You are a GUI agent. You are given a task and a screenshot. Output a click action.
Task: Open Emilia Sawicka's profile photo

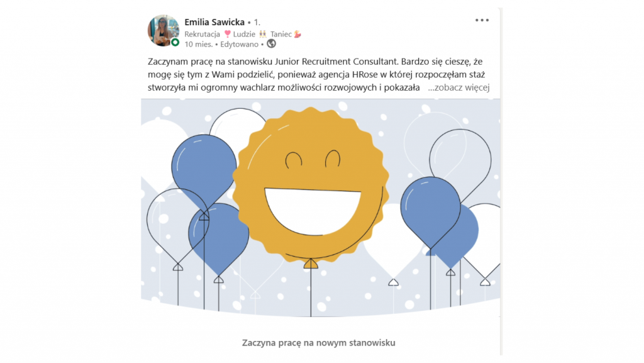(164, 30)
